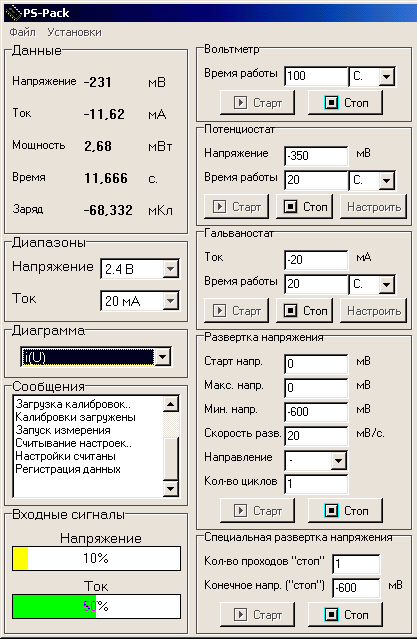Viewport: 417px width, 639px height.
Task: Click the Напряжение 10% signal bar
Action: point(96,558)
